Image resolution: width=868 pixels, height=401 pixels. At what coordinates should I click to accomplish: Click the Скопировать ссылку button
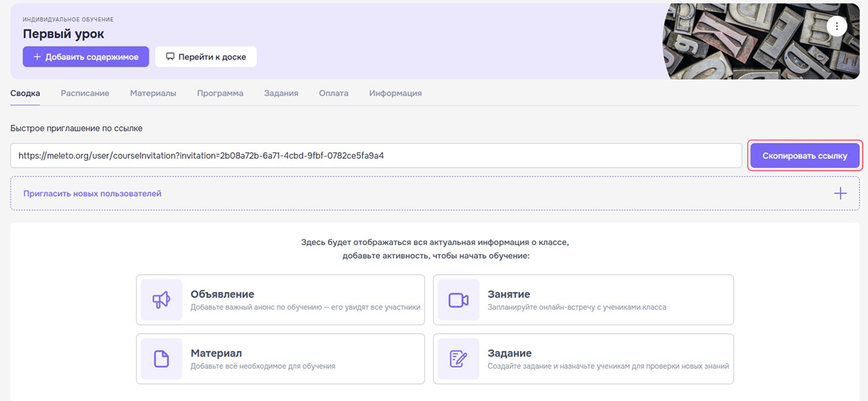805,155
